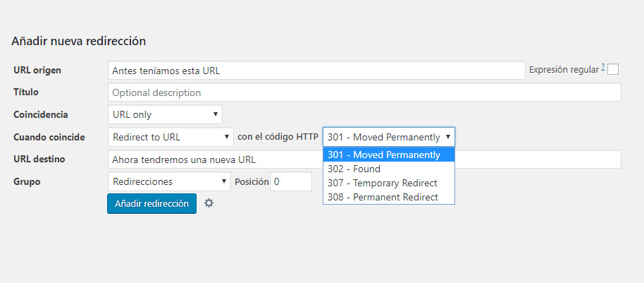Click the Añadir redirección button
Image resolution: width=644 pixels, height=283 pixels.
(x=151, y=204)
